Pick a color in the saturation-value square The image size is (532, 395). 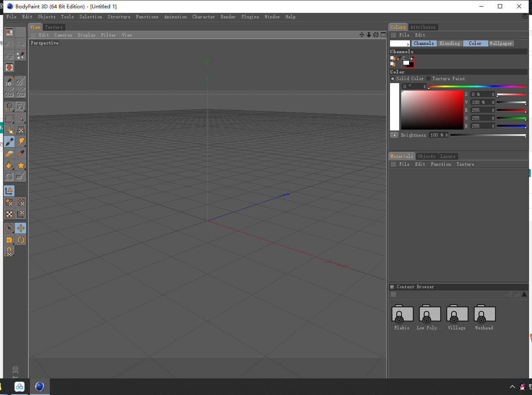click(x=432, y=110)
